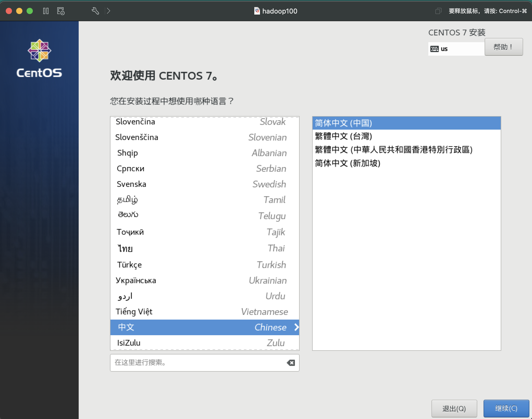Screen dimensions: 532x419
Task: Select the Tamil language row
Action: tap(205, 200)
